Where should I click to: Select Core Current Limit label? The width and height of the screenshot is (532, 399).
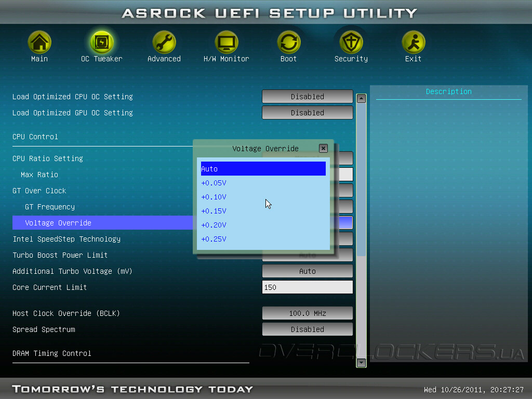pos(49,287)
